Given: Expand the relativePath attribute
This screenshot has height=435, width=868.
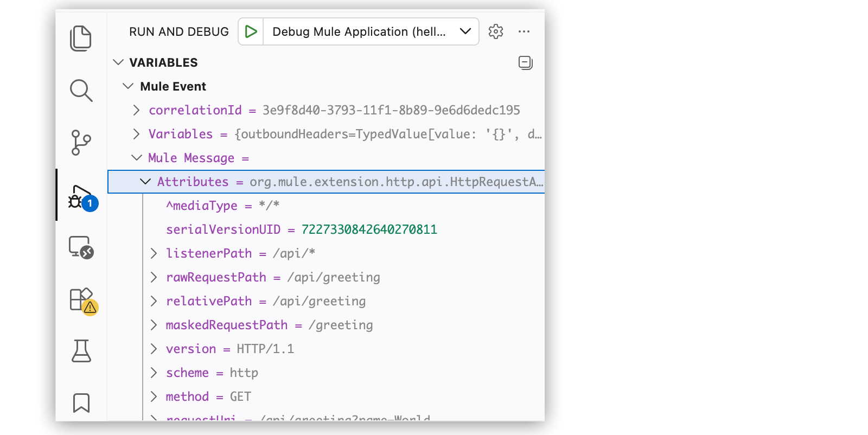Looking at the screenshot, I should [154, 301].
